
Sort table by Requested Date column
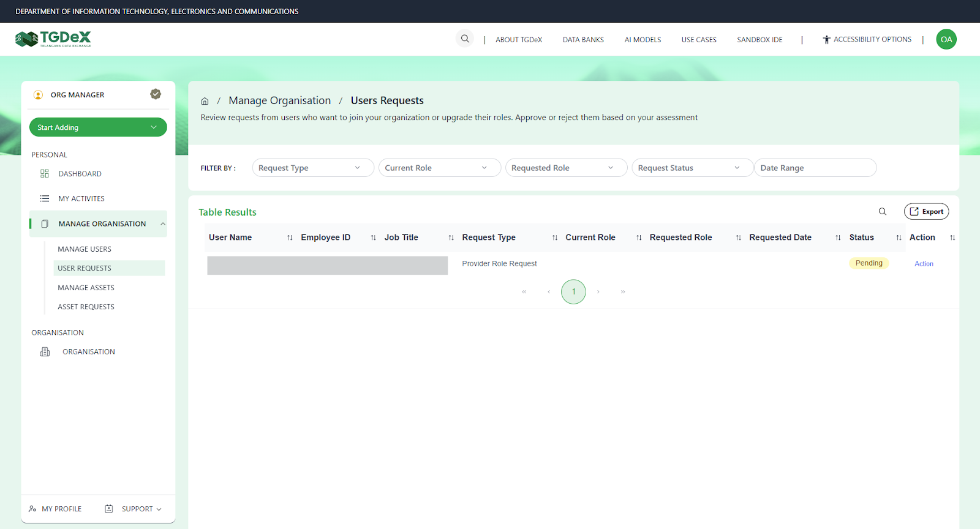pyautogui.click(x=837, y=238)
